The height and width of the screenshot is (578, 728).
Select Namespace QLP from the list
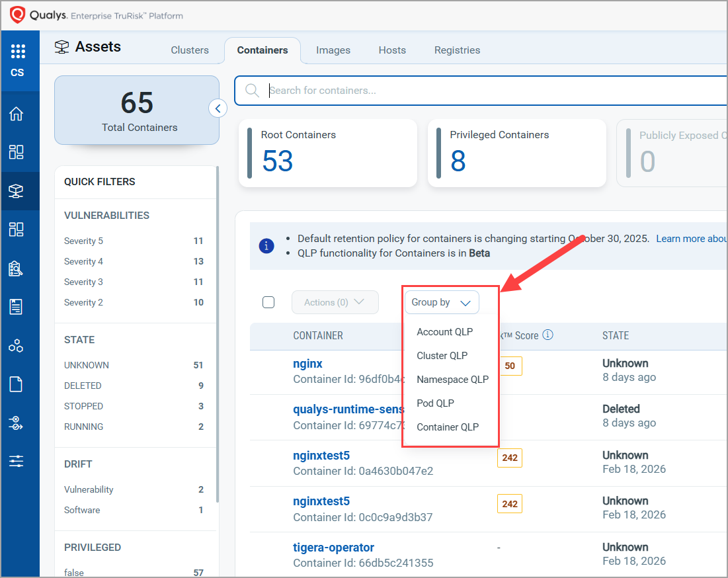(x=452, y=380)
